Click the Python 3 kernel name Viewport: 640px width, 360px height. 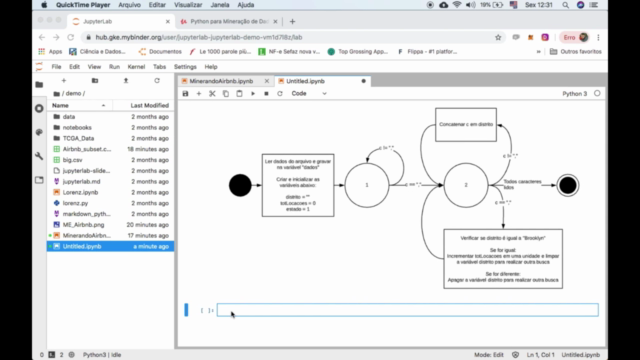[574, 93]
